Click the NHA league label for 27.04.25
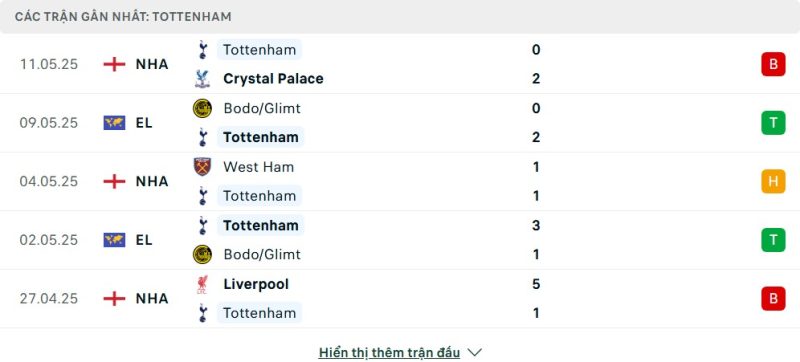This screenshot has width=800, height=362. [x=152, y=298]
